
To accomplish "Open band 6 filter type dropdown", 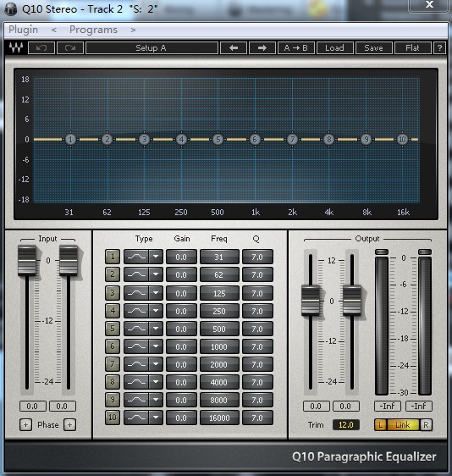I will pos(156,346).
